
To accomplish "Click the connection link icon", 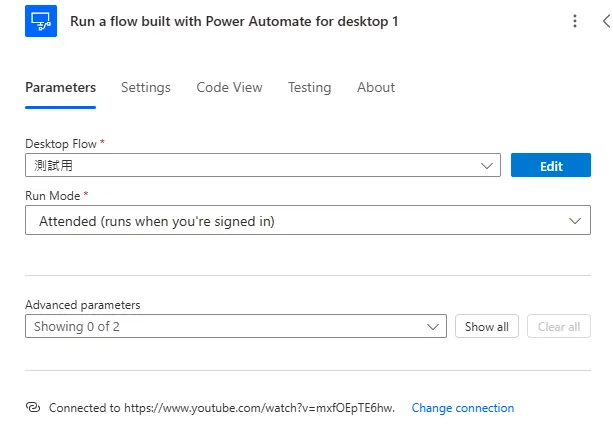I will click(32, 408).
